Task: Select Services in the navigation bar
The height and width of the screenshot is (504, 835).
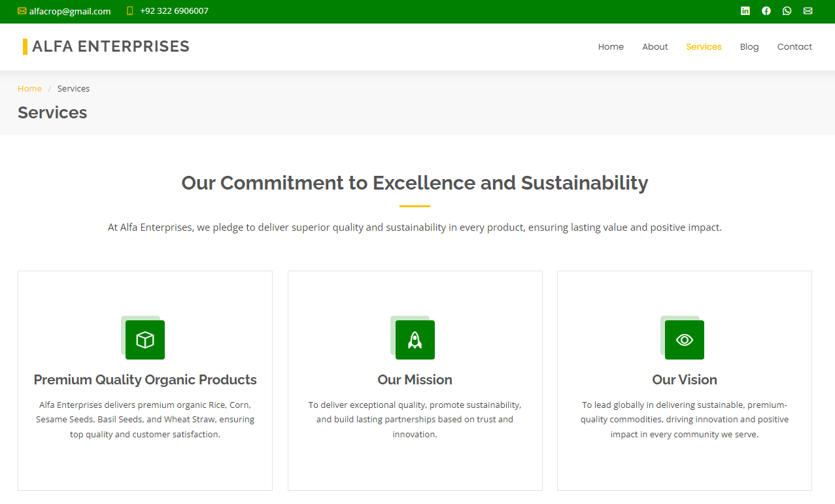Action: pyautogui.click(x=704, y=47)
